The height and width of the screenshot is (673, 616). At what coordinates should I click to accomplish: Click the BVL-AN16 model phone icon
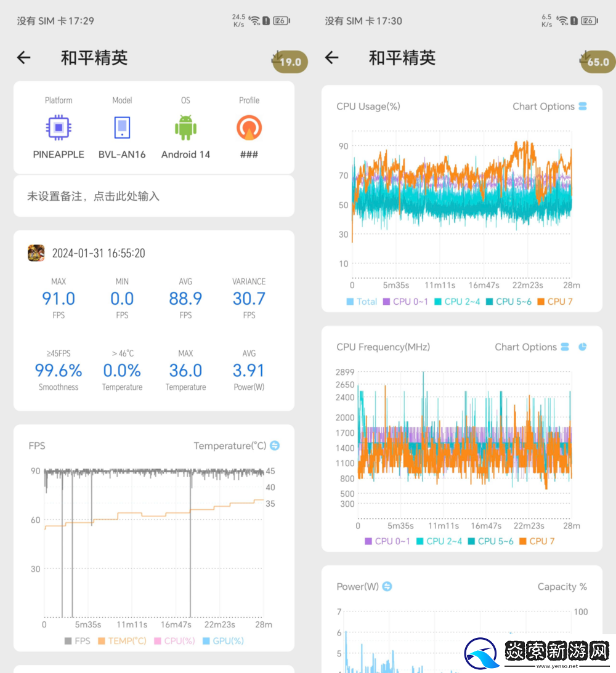[122, 127]
